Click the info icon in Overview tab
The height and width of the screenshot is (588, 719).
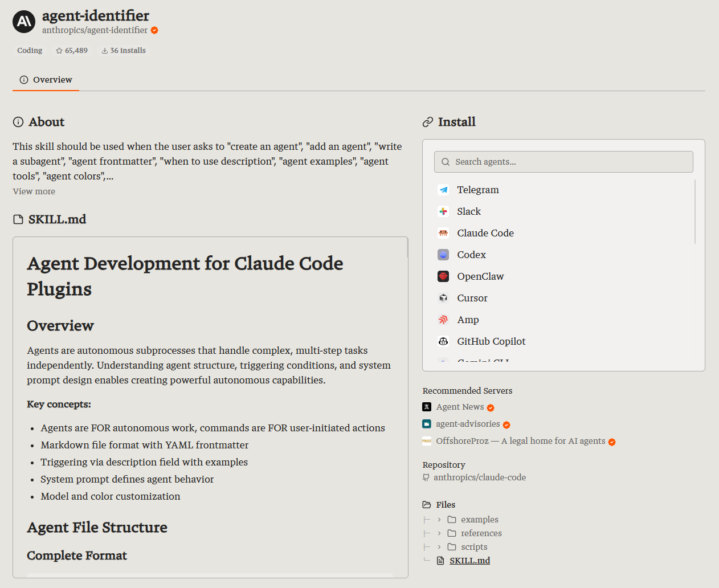click(x=24, y=80)
